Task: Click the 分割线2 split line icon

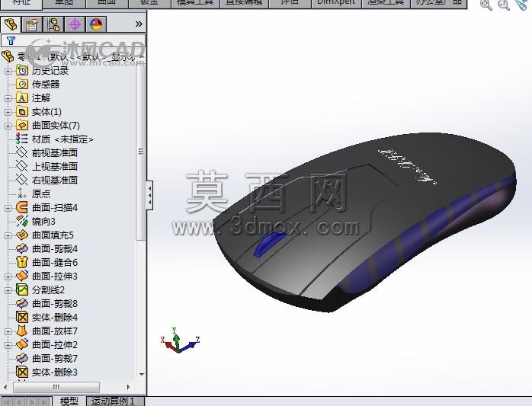Action: pyautogui.click(x=22, y=290)
